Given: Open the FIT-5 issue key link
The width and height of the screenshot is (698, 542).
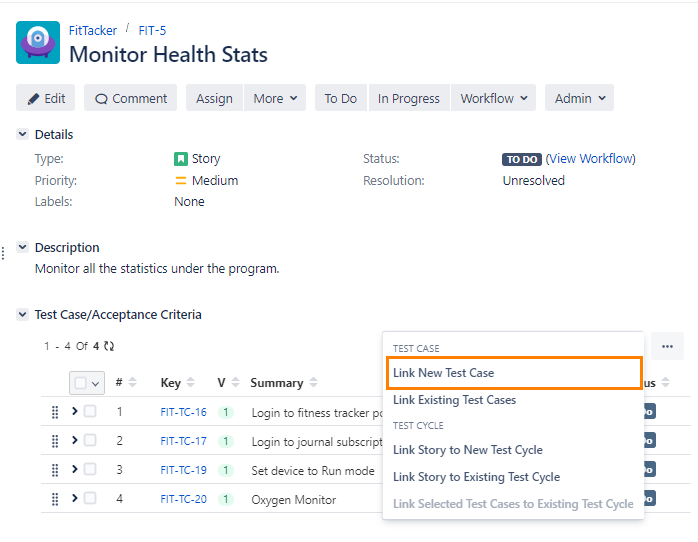Looking at the screenshot, I should tap(152, 31).
